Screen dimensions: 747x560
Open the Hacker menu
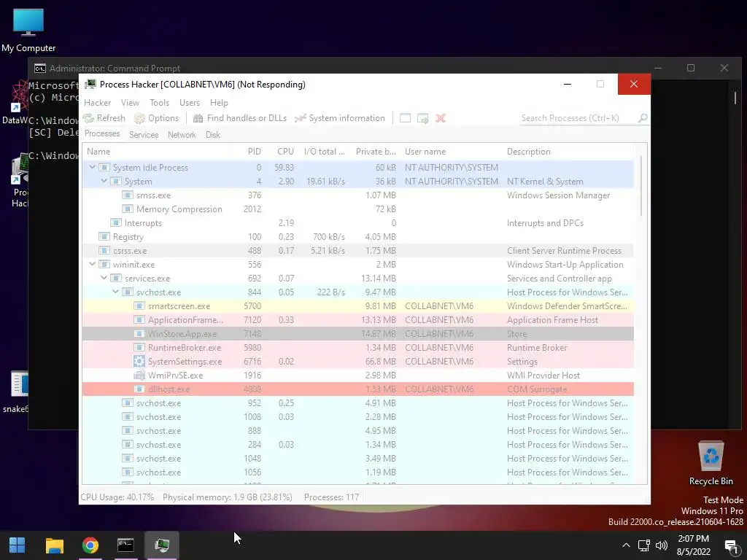[x=97, y=103]
